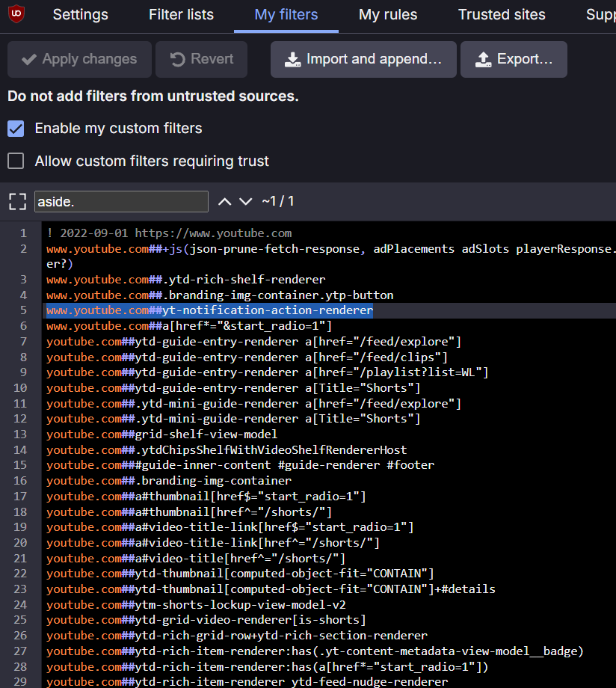Click ytd-feed-nudge-renderer filter line
Viewport: 616px width, 688px height.
click(247, 682)
